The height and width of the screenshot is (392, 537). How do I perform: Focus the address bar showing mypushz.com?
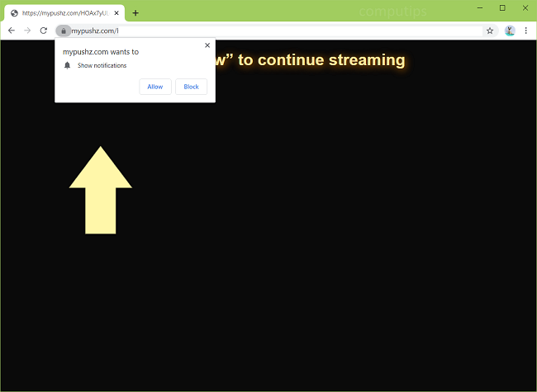pyautogui.click(x=273, y=31)
